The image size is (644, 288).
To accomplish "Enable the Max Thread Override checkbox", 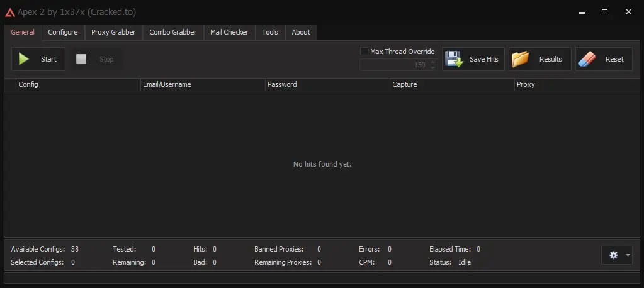I will tap(364, 52).
